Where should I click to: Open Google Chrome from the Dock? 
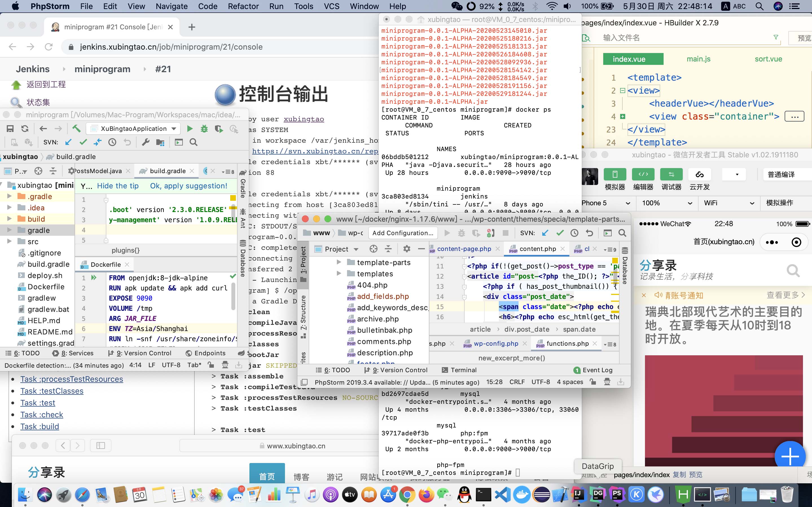tap(407, 494)
